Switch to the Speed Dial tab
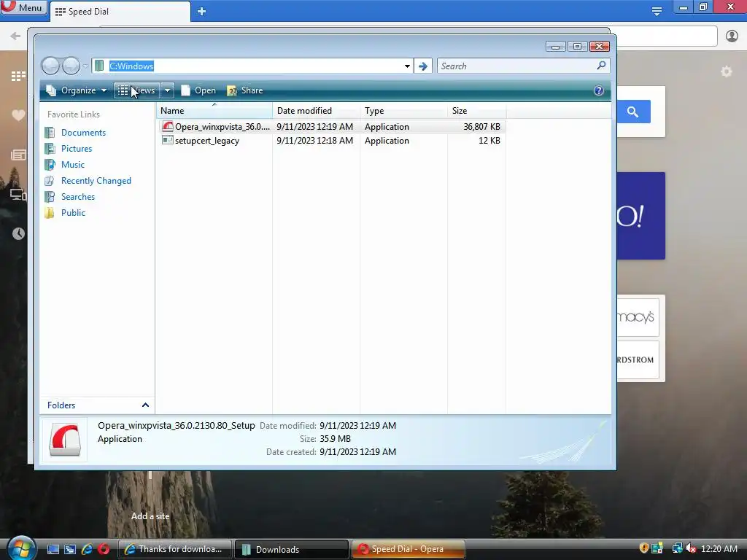 point(119,12)
